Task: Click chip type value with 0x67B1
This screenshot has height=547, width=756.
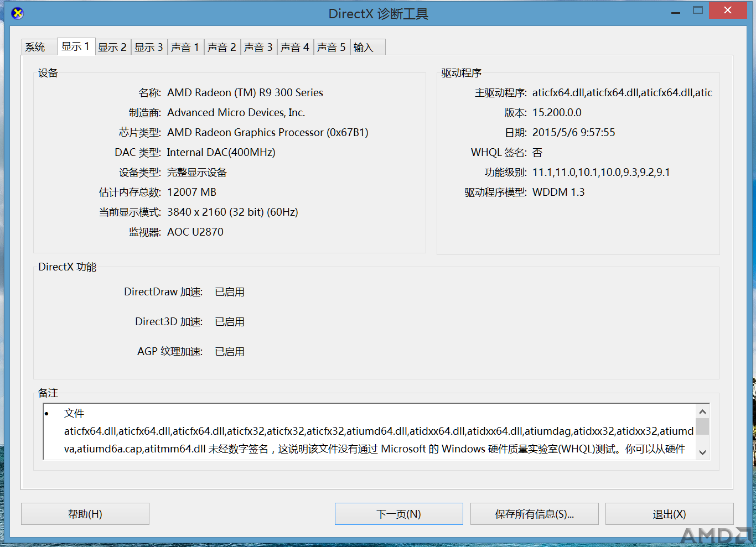Action: click(268, 133)
